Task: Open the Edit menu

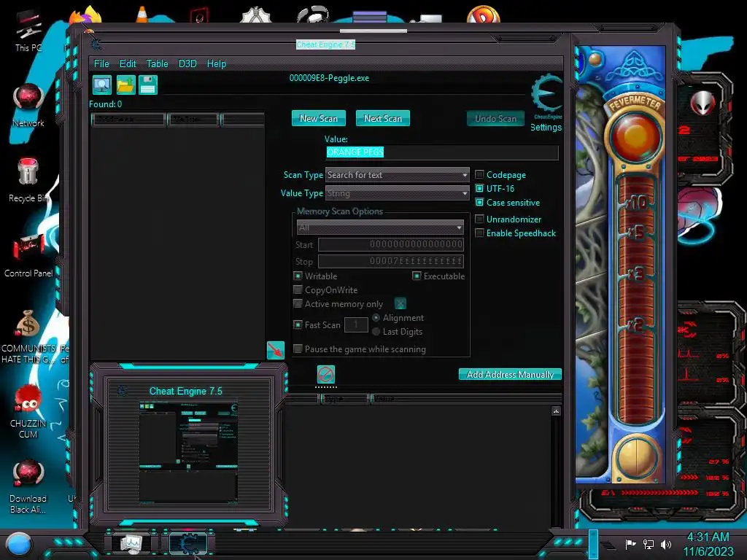Action: [x=128, y=64]
